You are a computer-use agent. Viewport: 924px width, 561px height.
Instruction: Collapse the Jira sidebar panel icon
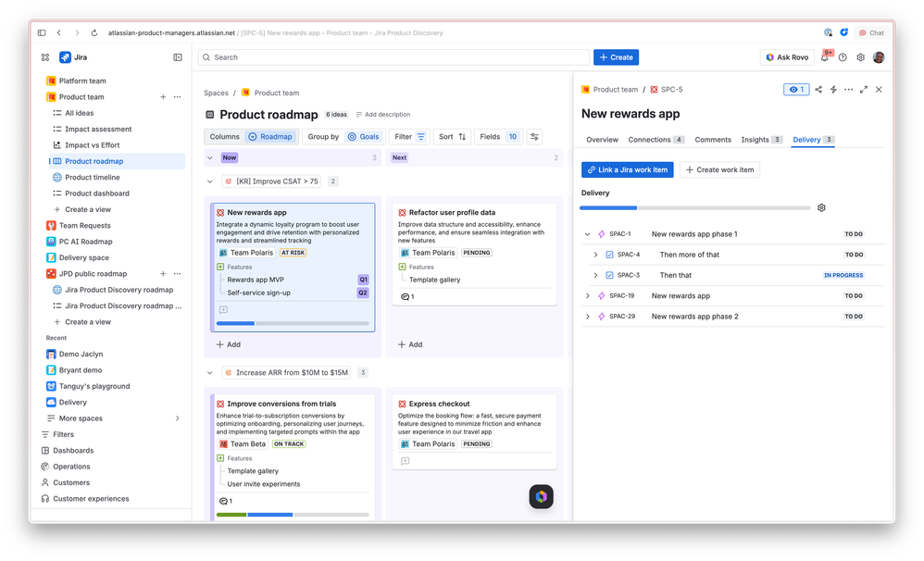click(x=178, y=57)
